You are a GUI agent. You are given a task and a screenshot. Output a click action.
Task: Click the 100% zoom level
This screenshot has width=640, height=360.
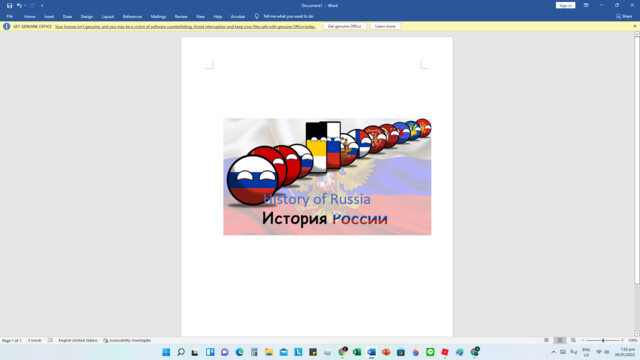point(633,340)
